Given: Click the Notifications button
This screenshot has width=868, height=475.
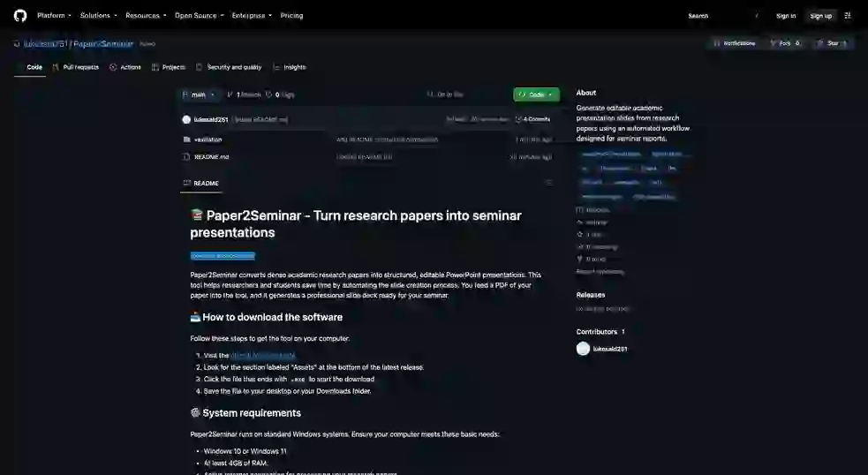Looking at the screenshot, I should (x=735, y=43).
